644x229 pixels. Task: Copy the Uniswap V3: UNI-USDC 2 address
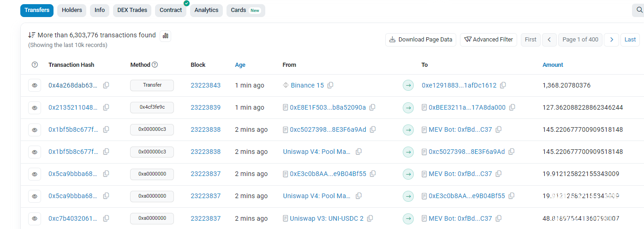(x=370, y=218)
